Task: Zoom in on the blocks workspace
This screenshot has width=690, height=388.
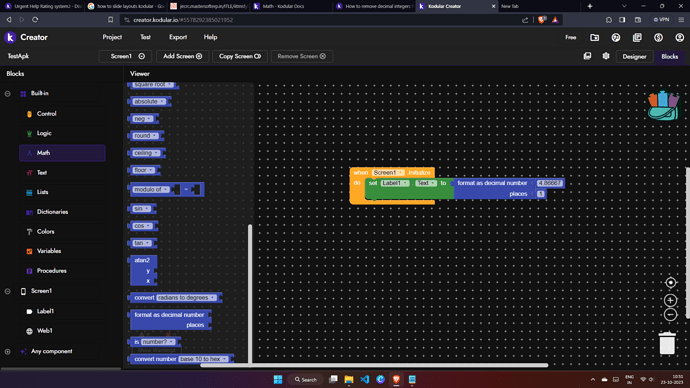Action: tap(670, 300)
